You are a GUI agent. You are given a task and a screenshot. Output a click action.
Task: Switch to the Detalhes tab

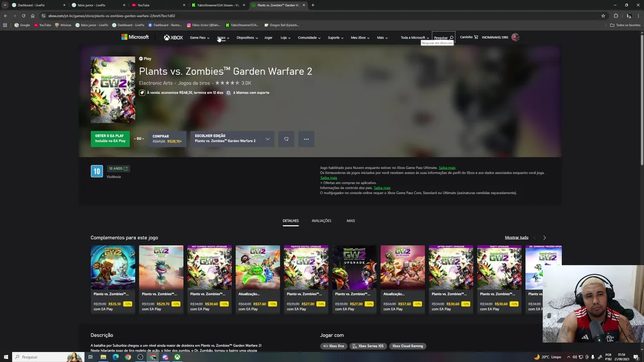tap(290, 221)
